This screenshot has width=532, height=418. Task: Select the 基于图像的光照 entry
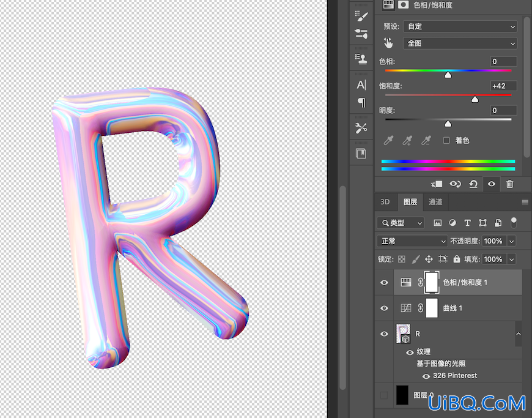(x=441, y=364)
